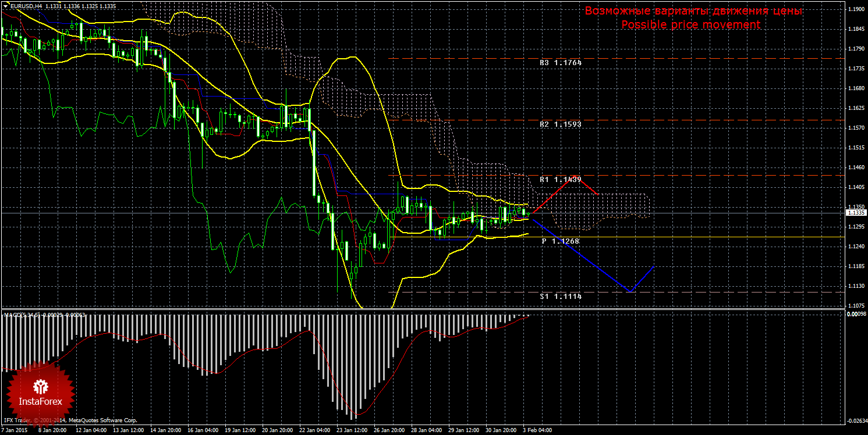Select the S1 1.1114 support label
868x435 pixels.
click(560, 296)
